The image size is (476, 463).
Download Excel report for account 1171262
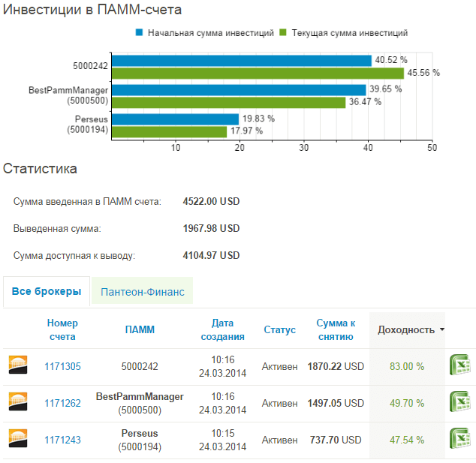pos(460,401)
